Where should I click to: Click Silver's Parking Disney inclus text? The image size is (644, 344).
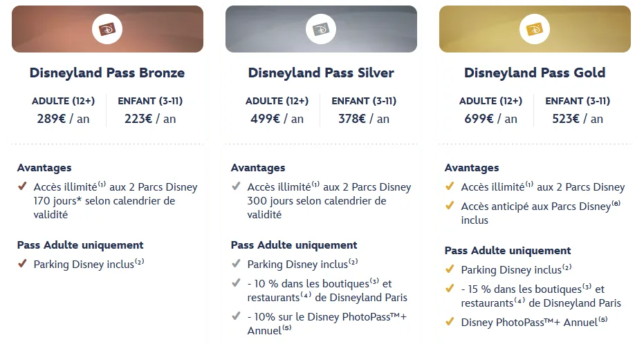(x=297, y=264)
